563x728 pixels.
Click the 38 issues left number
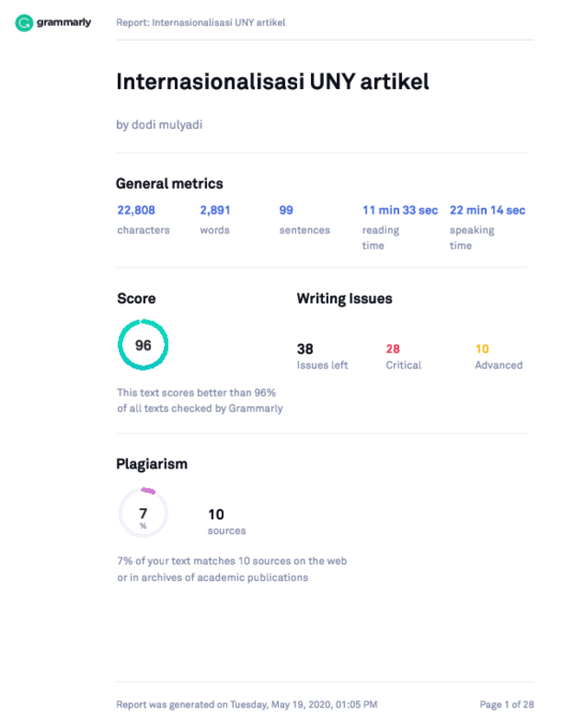click(305, 349)
